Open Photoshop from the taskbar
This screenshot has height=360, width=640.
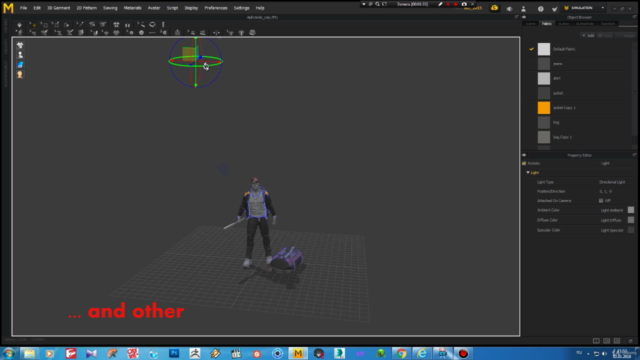[174, 353]
